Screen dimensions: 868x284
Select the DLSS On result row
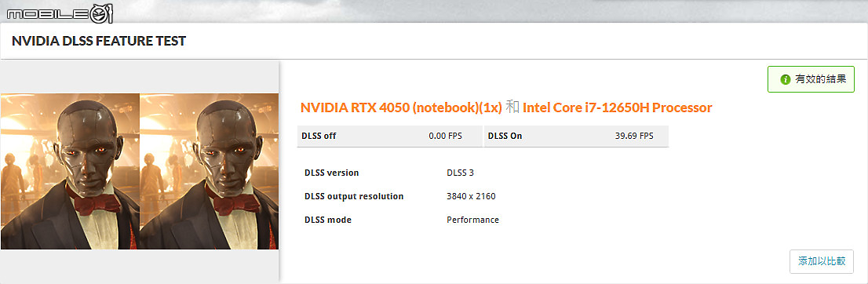pyautogui.click(x=576, y=137)
